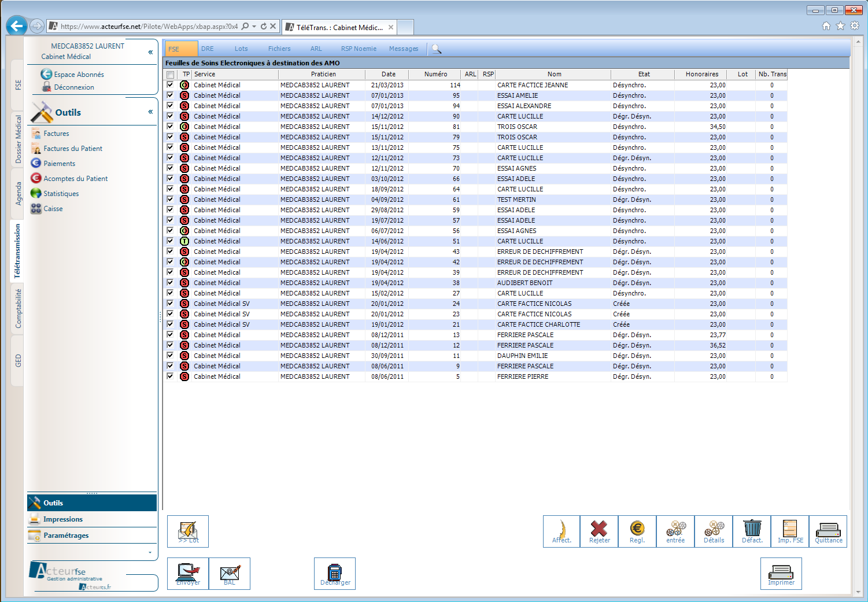Viewport: 868px width, 602px height.
Task: Click the Défact. trash bin icon
Action: pos(752,530)
